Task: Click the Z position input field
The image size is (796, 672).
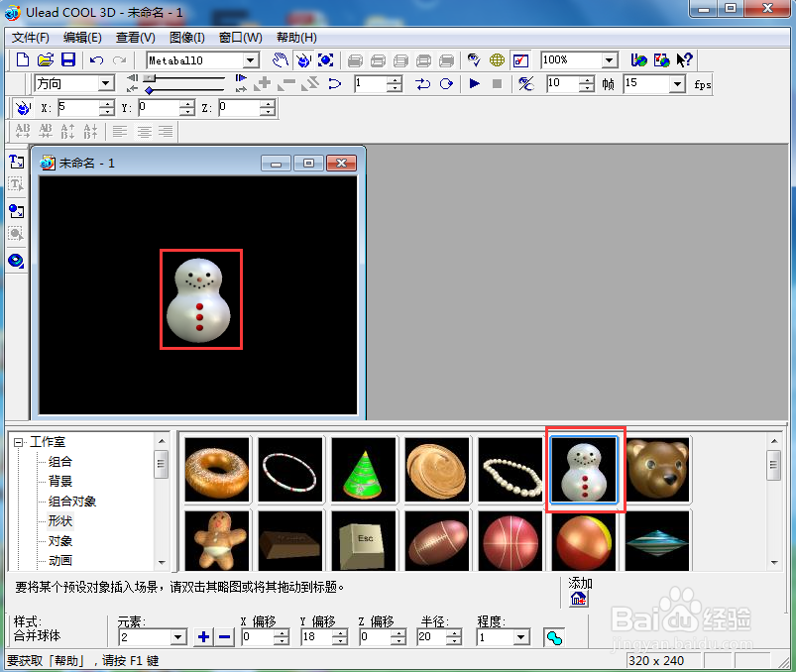Action: pos(240,108)
